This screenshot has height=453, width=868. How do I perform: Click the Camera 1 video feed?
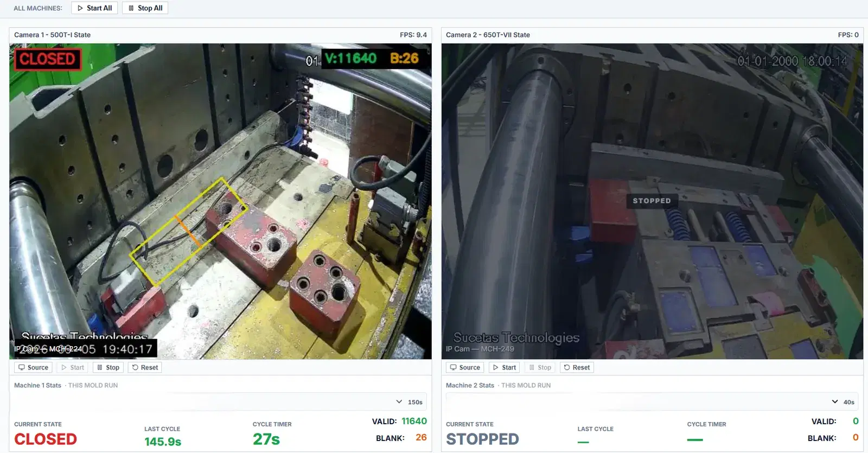pyautogui.click(x=220, y=201)
